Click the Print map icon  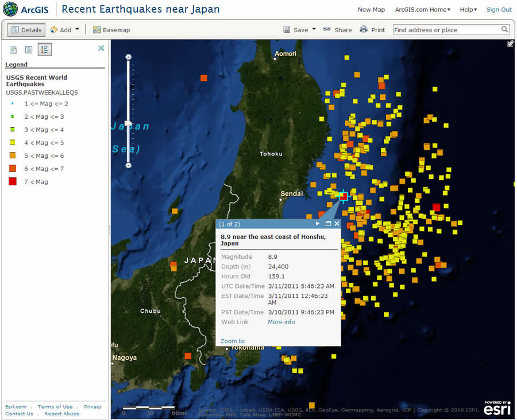pos(372,29)
